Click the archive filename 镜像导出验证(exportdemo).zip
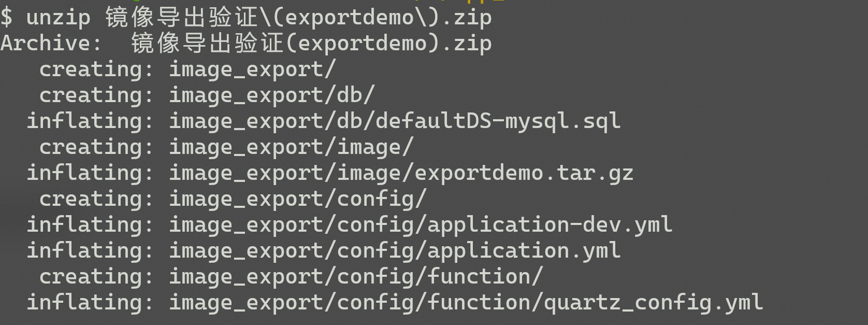 coord(311,44)
